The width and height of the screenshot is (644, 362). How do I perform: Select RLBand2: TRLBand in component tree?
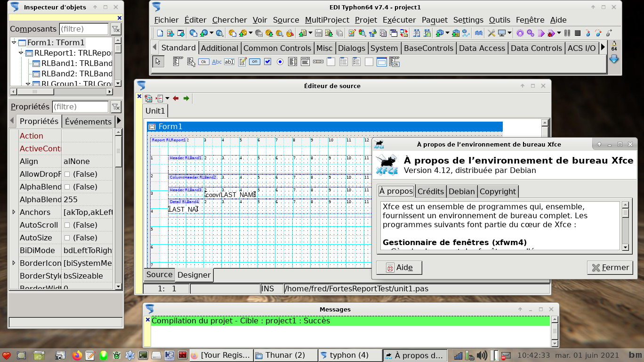(77, 74)
